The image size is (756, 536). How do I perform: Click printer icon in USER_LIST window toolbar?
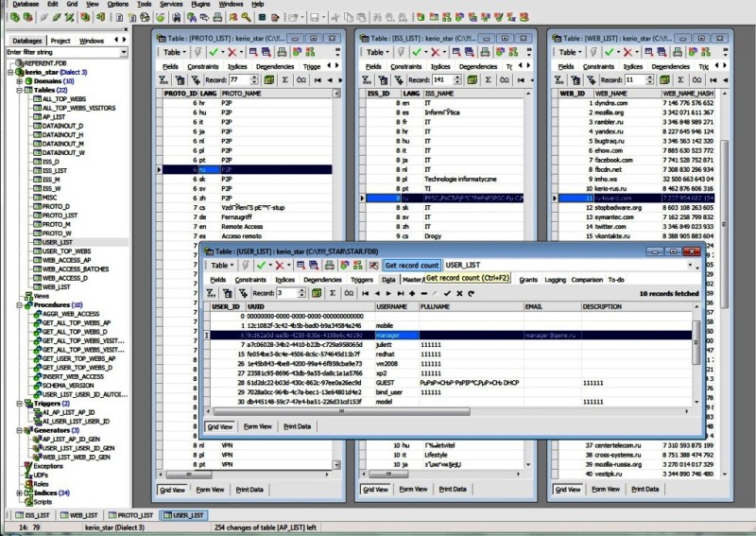[x=329, y=265]
